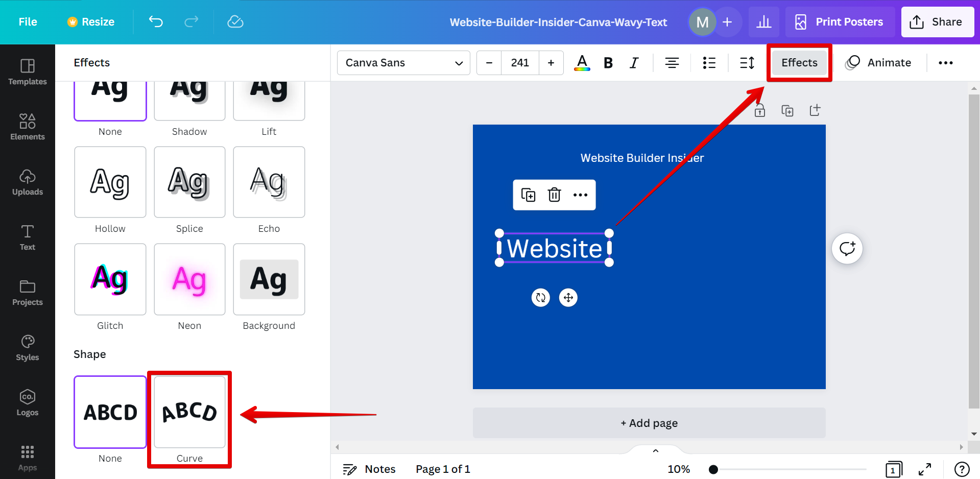The image size is (980, 479).
Task: Apply the Neon text effect
Action: click(x=189, y=279)
